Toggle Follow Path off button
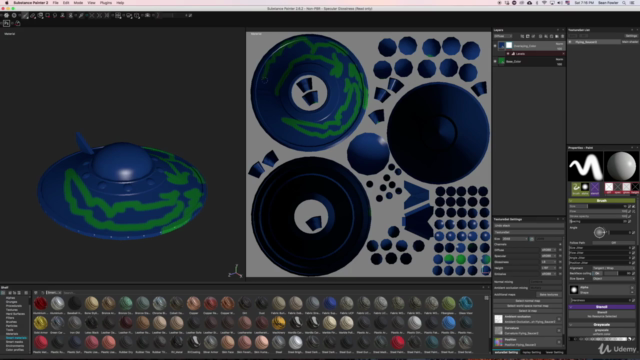 [x=613, y=242]
